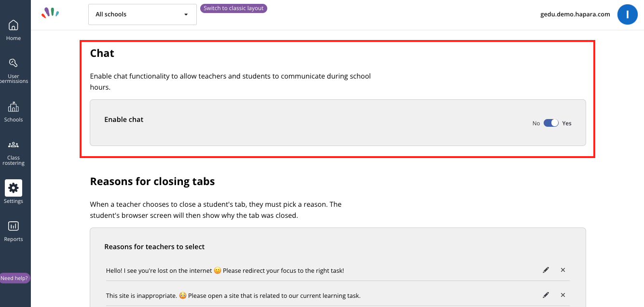The height and width of the screenshot is (307, 644).
Task: Edit the 'site is inappropriate' reason
Action: 546,295
